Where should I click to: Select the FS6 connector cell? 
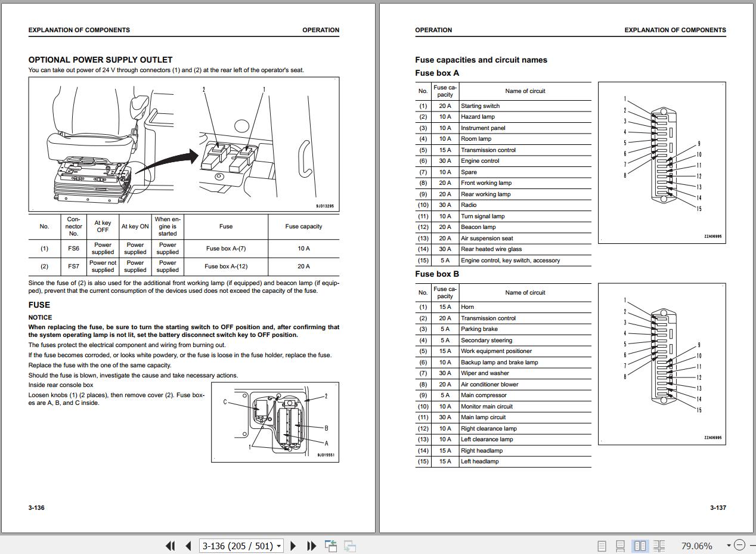pos(73,248)
